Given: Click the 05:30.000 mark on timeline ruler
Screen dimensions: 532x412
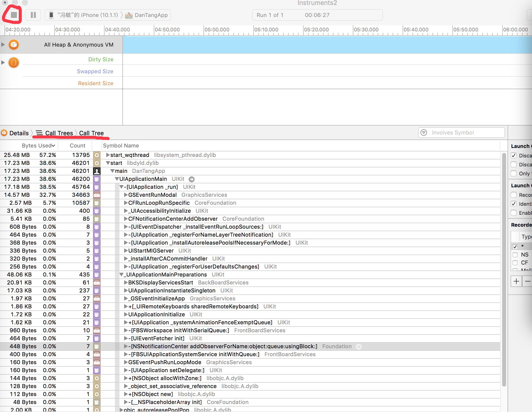Looking at the screenshot, I should [x=366, y=30].
